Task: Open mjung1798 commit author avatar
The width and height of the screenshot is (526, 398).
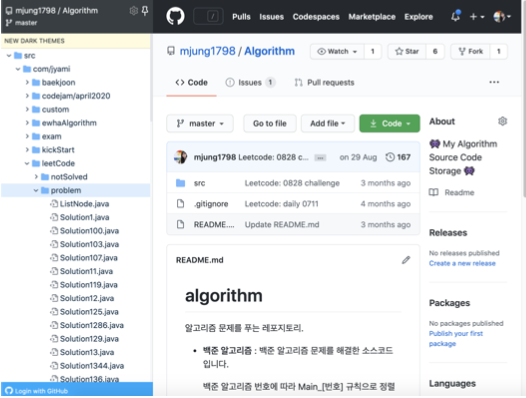Action: coord(180,157)
